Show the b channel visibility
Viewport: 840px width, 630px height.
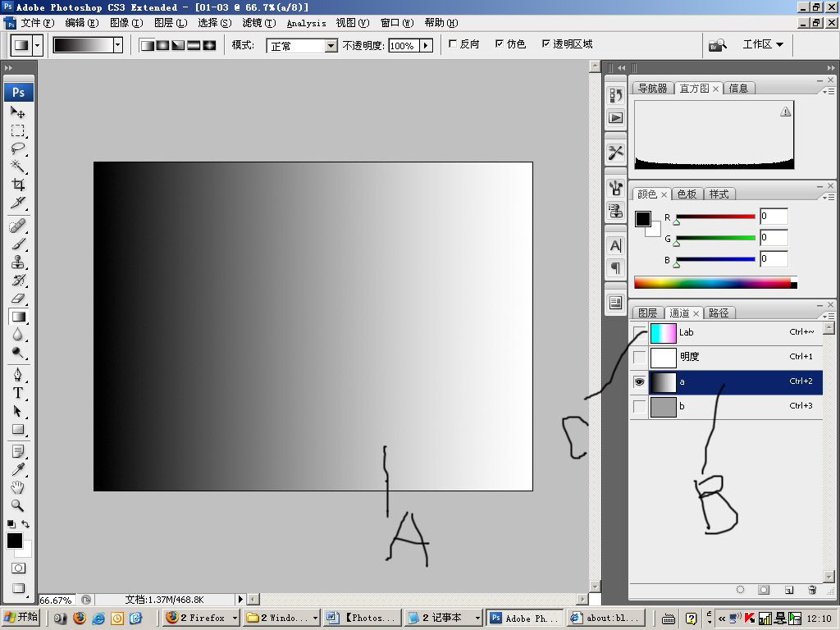pos(640,407)
